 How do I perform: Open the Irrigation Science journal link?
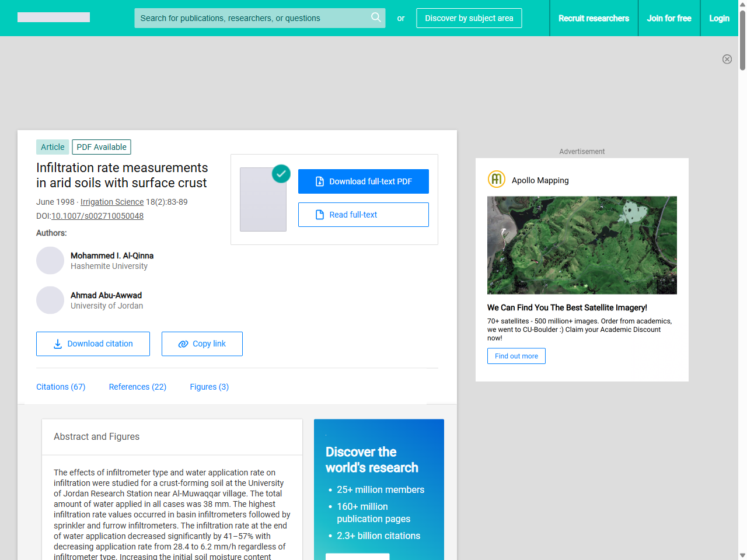[112, 202]
